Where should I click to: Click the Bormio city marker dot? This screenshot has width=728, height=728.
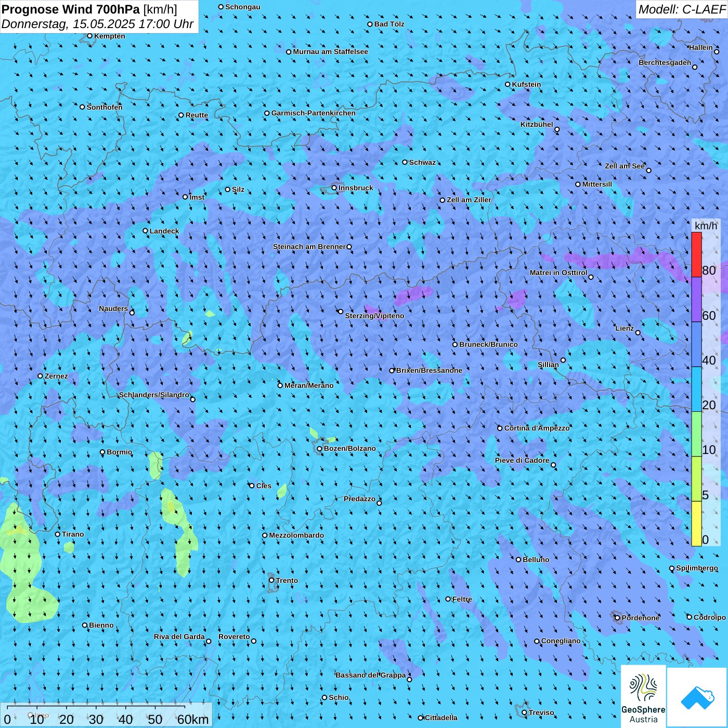pos(102,452)
